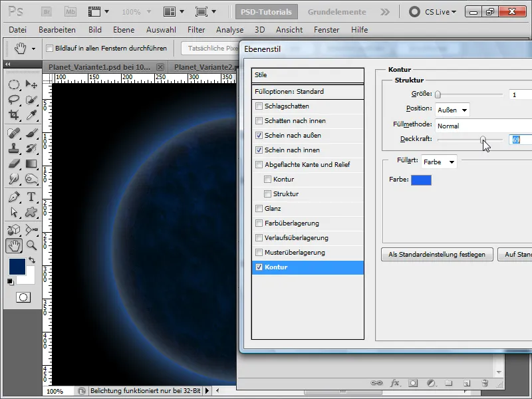Select the Elliptical Marquee tool

pos(13,84)
